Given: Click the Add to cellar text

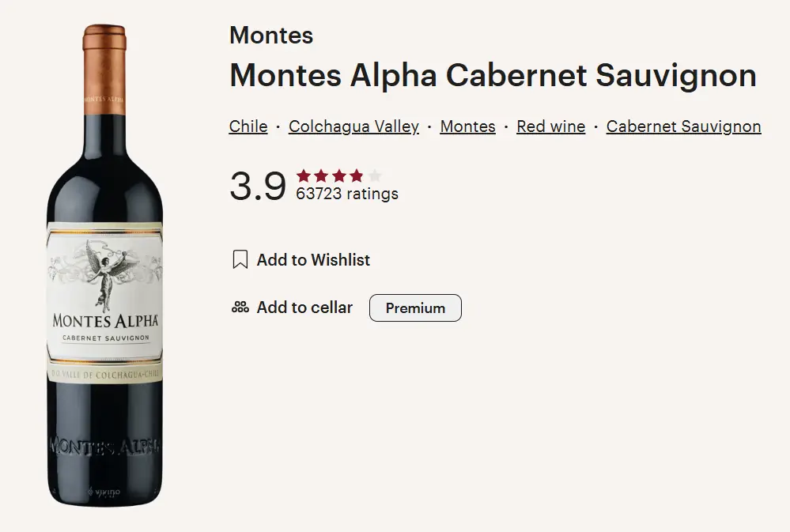Looking at the screenshot, I should tap(304, 308).
